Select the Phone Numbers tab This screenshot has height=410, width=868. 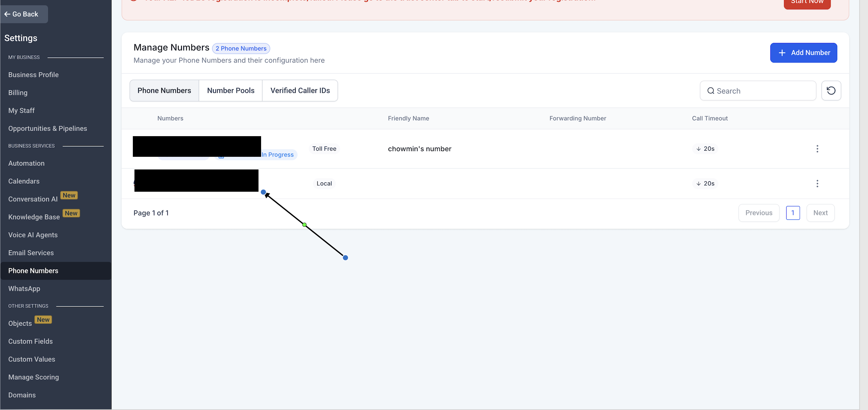click(x=164, y=90)
